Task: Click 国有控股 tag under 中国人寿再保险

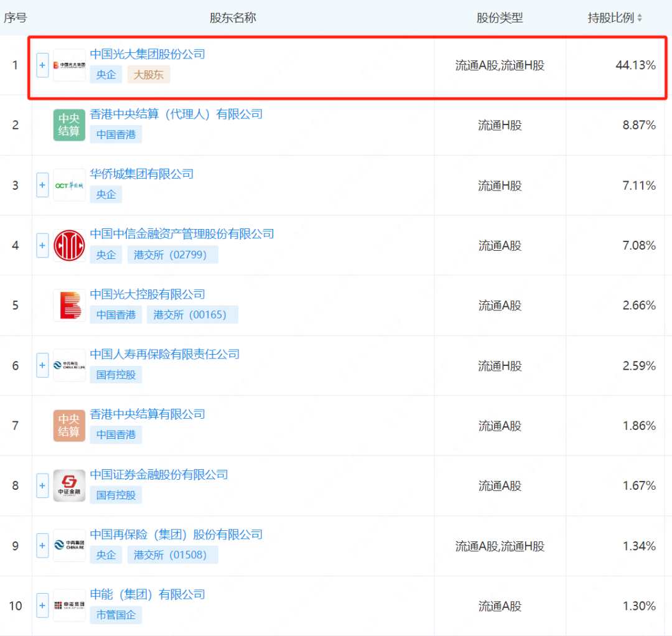Action: coord(116,375)
